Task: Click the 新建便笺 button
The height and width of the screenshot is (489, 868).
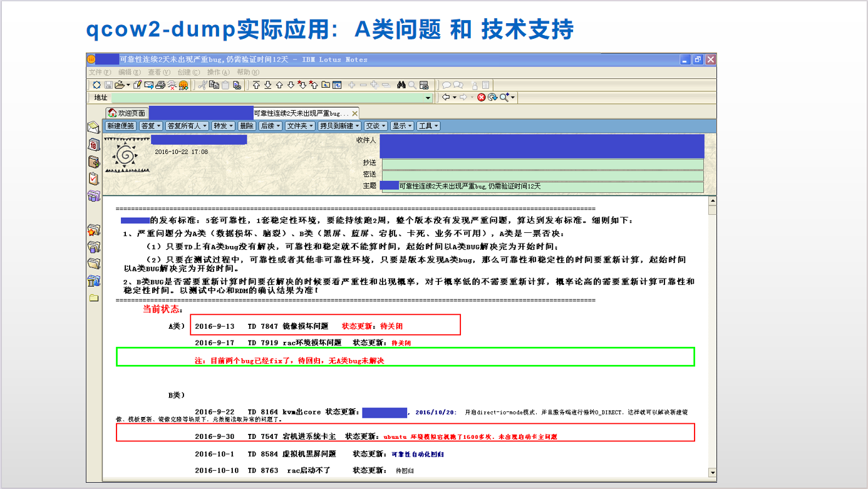Action: click(121, 126)
